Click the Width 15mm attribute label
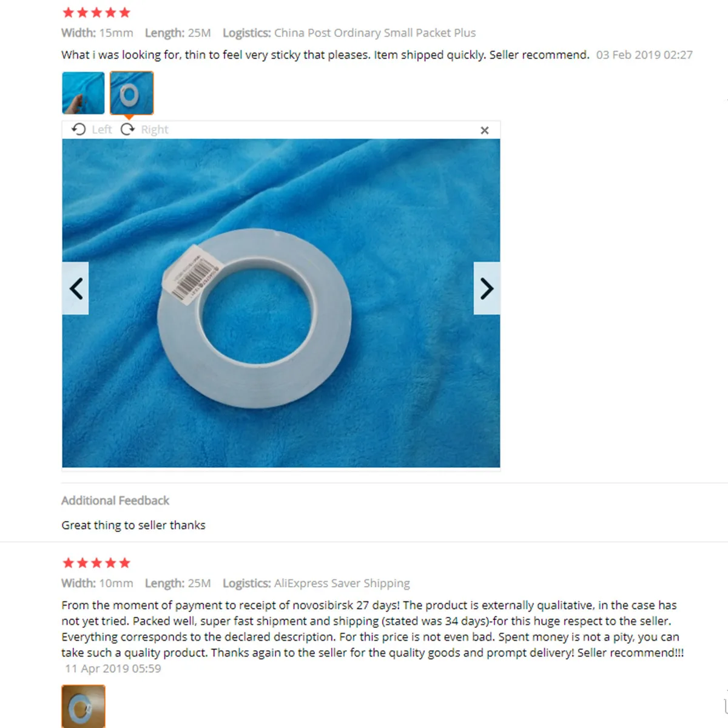Image resolution: width=728 pixels, height=728 pixels. (97, 33)
